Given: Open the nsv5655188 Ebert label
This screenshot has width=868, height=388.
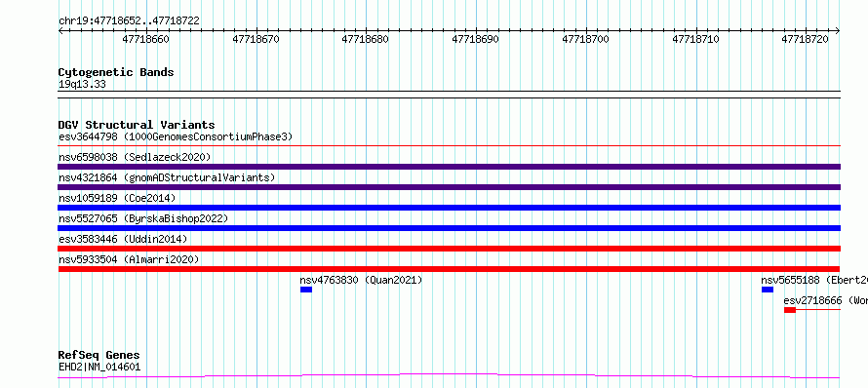Looking at the screenshot, I should pyautogui.click(x=814, y=280).
